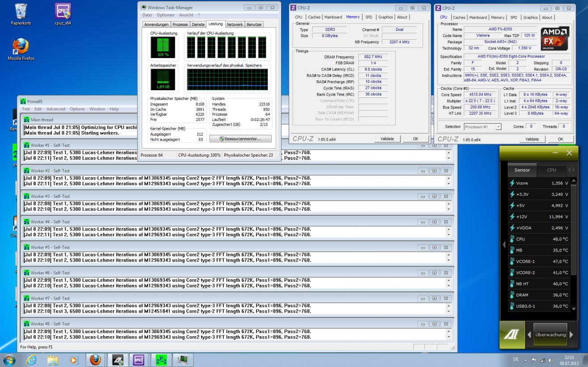Click Validate in the CPU-Z Memory window
The width and height of the screenshot is (588, 367).
387,139
